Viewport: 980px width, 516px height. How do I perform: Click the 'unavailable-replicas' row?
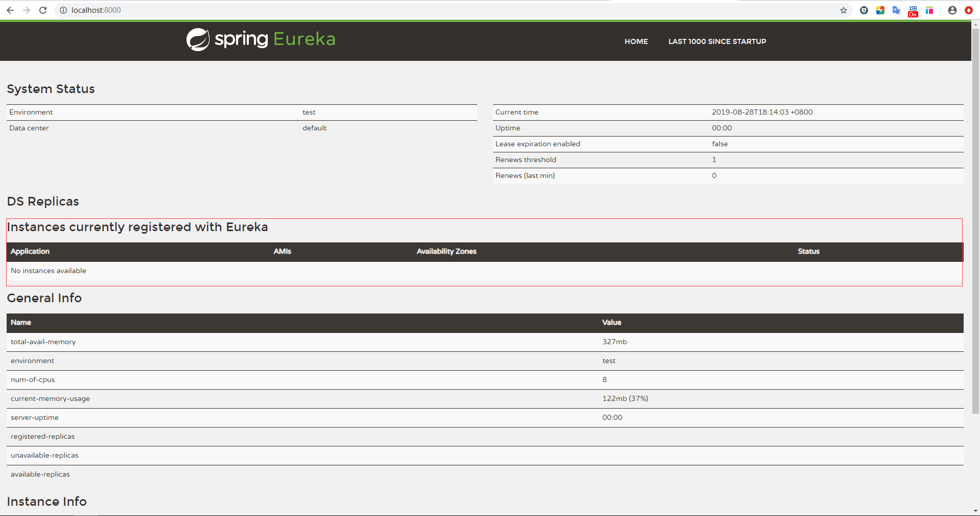coord(485,456)
